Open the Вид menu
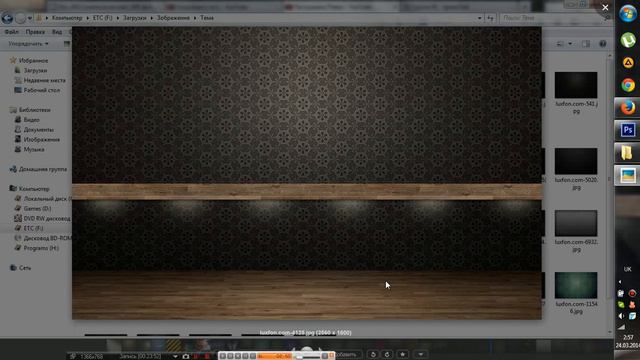Image resolution: width=640 pixels, height=360 pixels. pyautogui.click(x=57, y=32)
